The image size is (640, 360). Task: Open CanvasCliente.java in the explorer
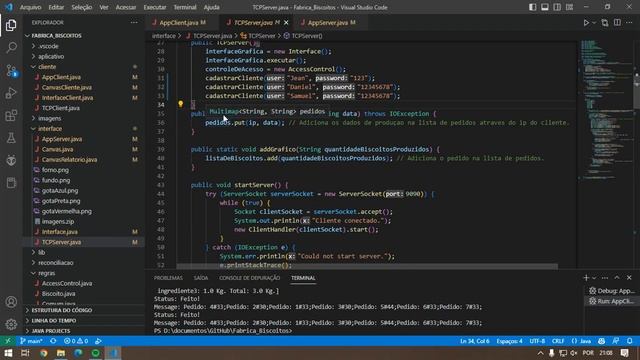(67, 87)
